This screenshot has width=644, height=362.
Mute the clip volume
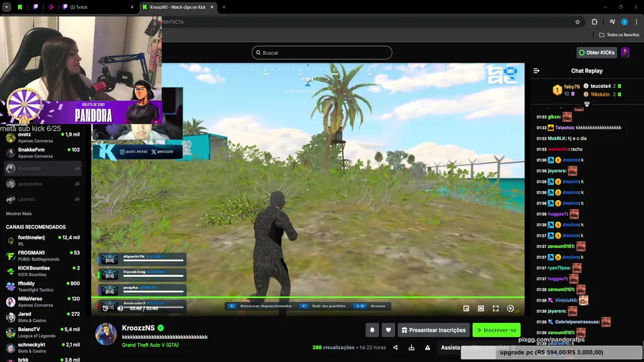coord(120,308)
